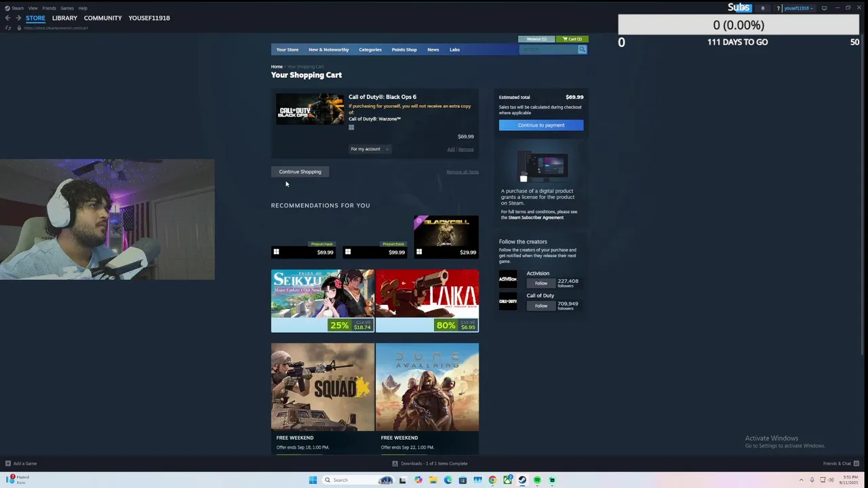Reload the store page with refresh icon
The width and height of the screenshot is (868, 488).
(x=8, y=28)
